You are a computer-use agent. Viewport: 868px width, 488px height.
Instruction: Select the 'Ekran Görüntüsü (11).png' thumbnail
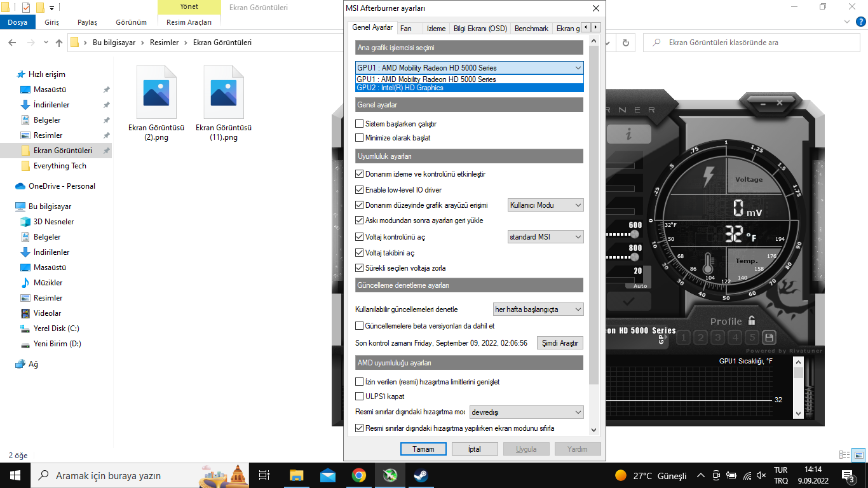[x=224, y=103]
